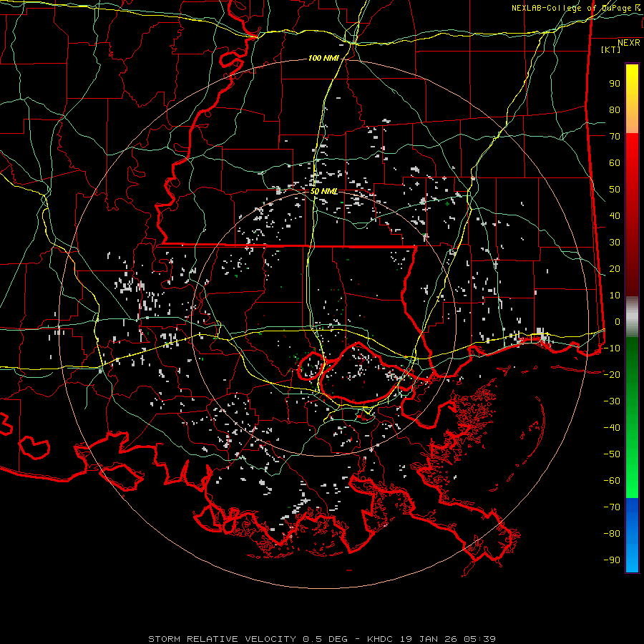644x644 pixels.
Task: Click the bright green segment of the color bar
Action: [x=632, y=464]
